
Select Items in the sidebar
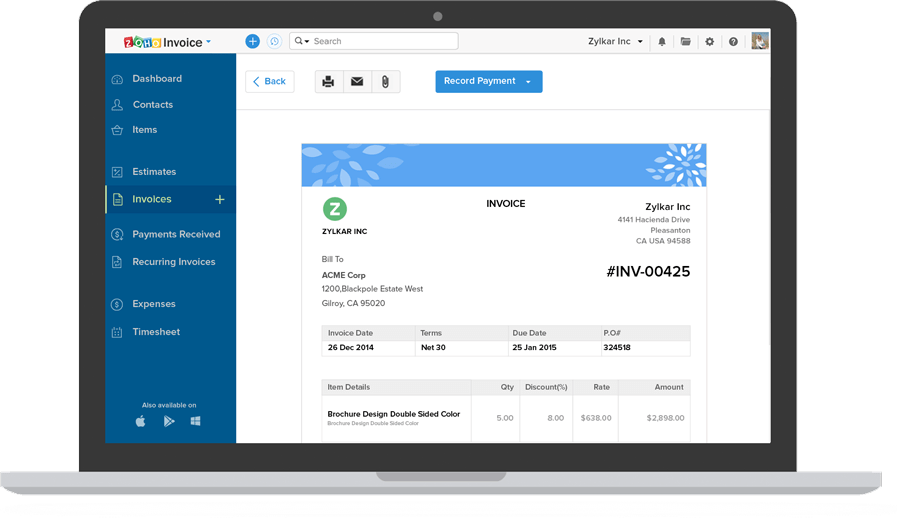tap(145, 129)
